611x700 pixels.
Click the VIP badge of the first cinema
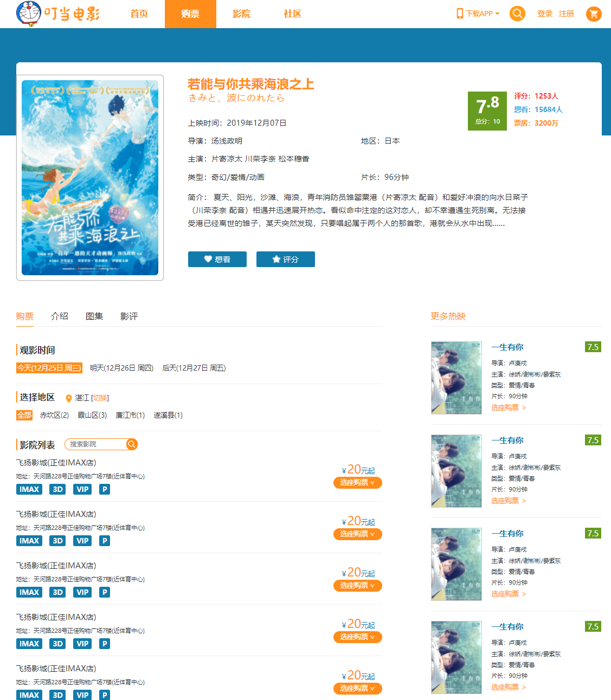pyautogui.click(x=82, y=489)
